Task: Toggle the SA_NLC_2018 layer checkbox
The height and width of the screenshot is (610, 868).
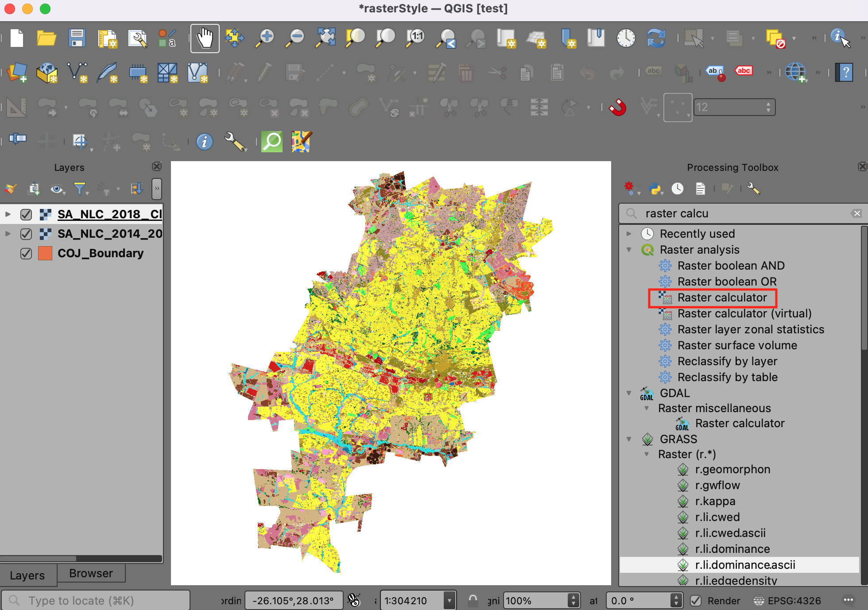Action: tap(26, 214)
